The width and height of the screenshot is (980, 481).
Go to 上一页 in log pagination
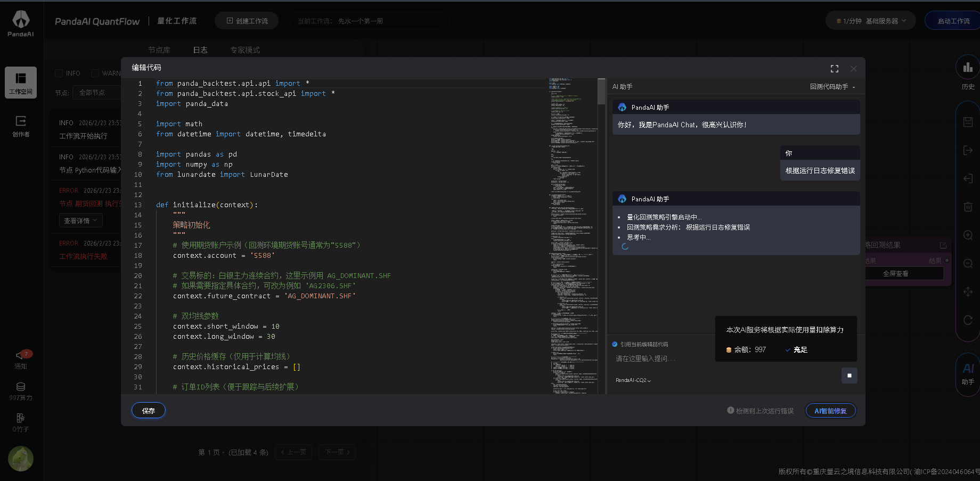click(x=293, y=452)
